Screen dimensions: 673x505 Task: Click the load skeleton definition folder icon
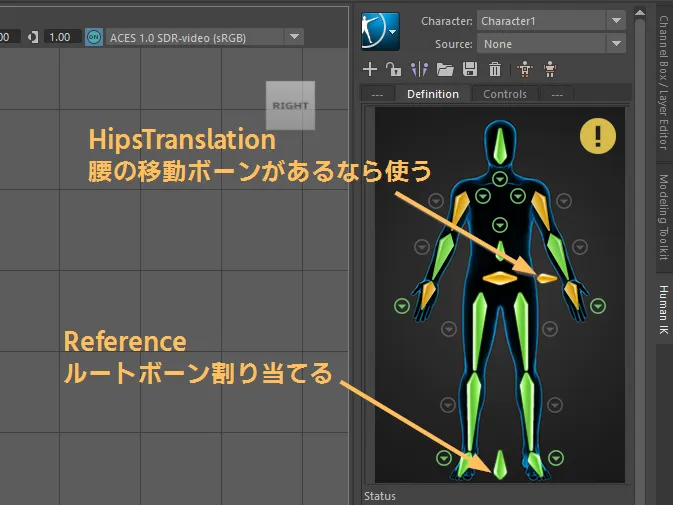pos(445,69)
